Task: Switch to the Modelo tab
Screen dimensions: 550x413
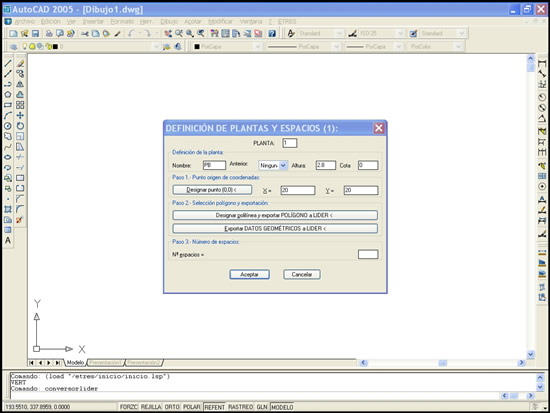Action: (75, 362)
